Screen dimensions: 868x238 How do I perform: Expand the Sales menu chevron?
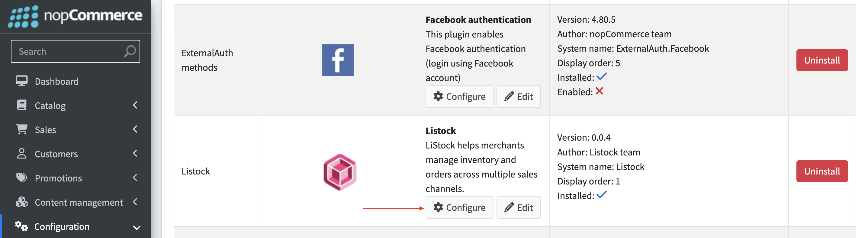[135, 129]
